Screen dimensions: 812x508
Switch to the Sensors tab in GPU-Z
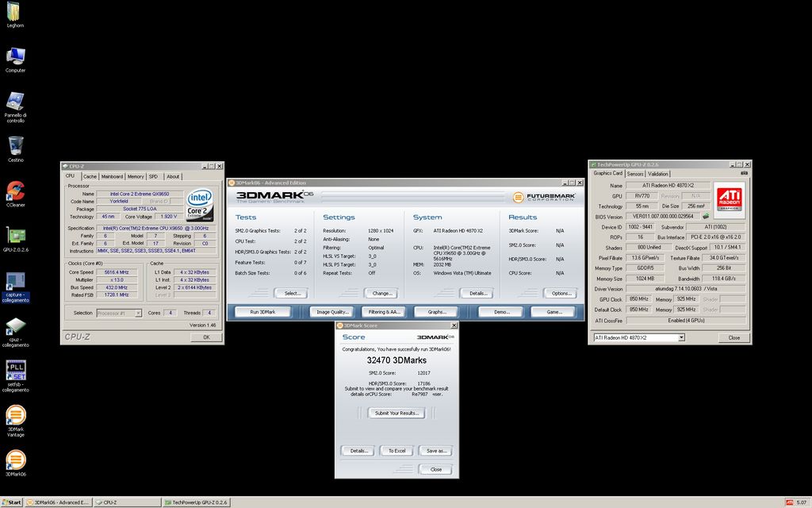coord(635,174)
